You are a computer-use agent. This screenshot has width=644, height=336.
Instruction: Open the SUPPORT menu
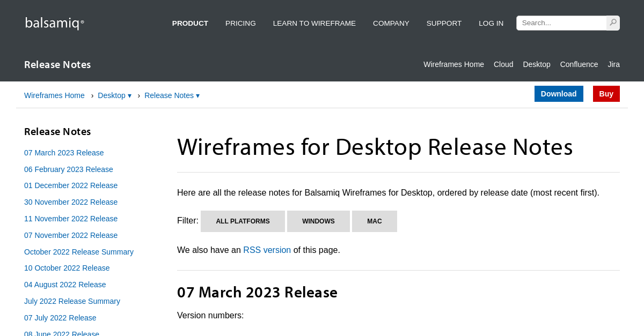click(444, 23)
